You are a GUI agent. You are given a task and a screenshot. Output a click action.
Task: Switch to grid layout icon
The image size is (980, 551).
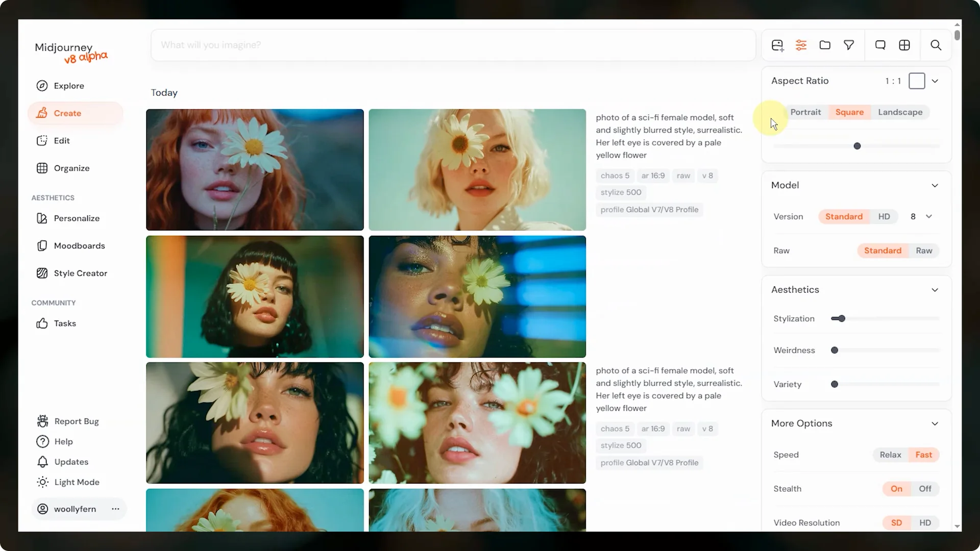click(904, 45)
